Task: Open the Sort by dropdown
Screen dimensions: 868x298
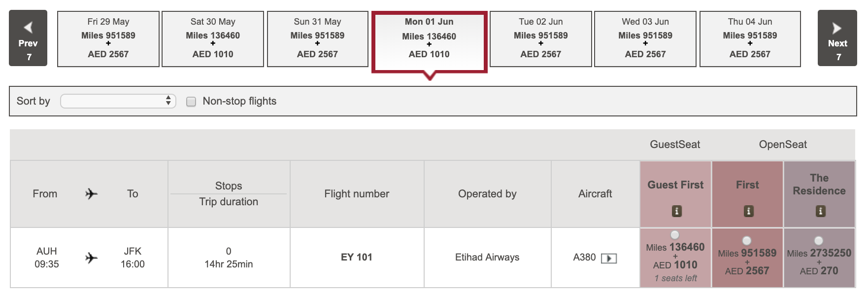Action: point(118,101)
